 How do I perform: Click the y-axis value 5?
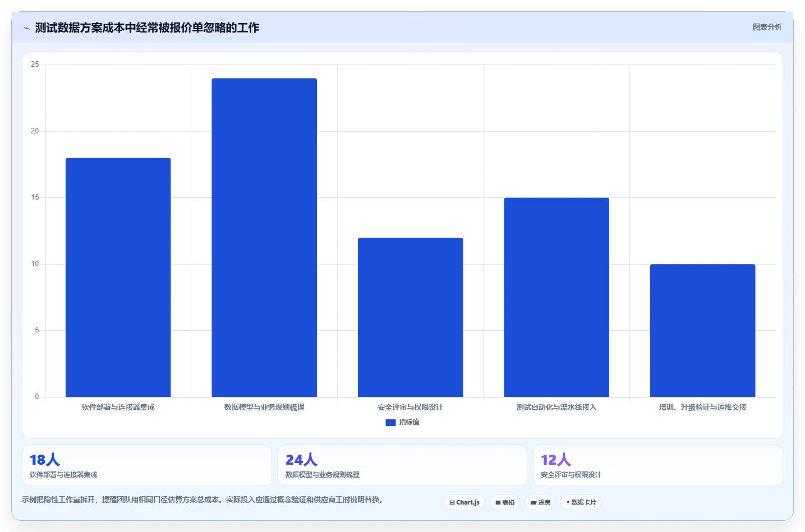pyautogui.click(x=37, y=330)
